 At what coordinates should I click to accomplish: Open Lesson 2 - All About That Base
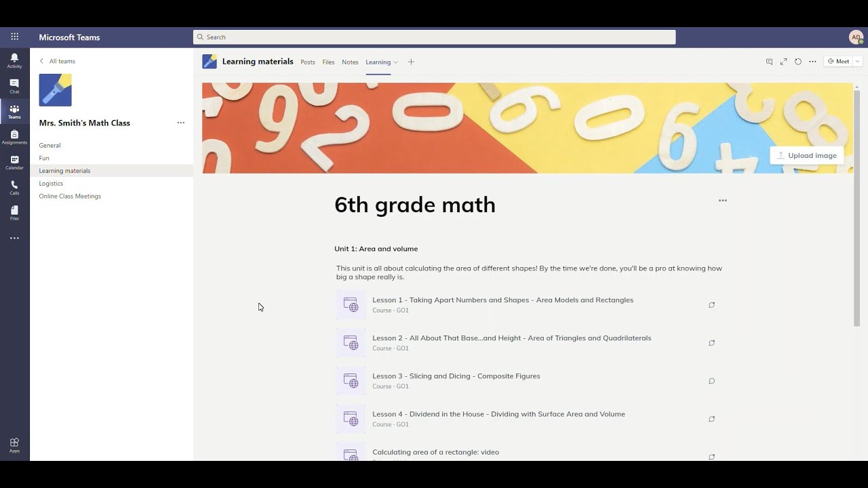tap(511, 338)
